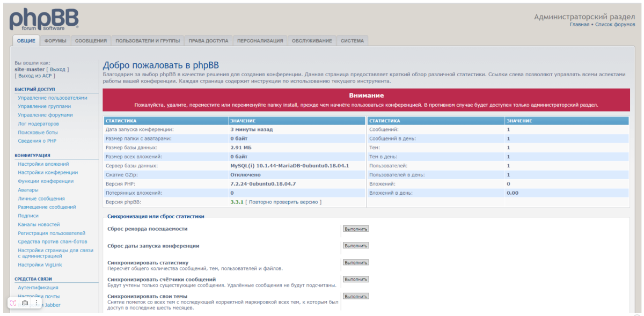Viewport: 644px width, 316px height.
Task: Click the Администраторский раздел title
Action: click(584, 17)
